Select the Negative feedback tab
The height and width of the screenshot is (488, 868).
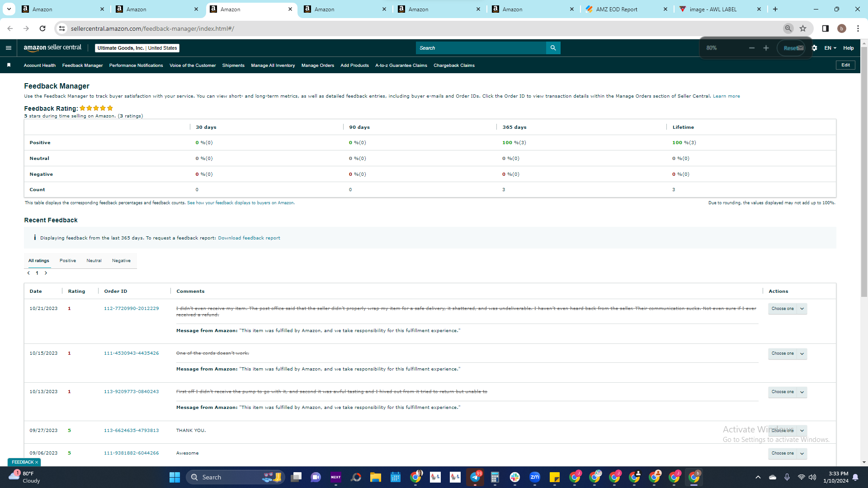[121, 261]
